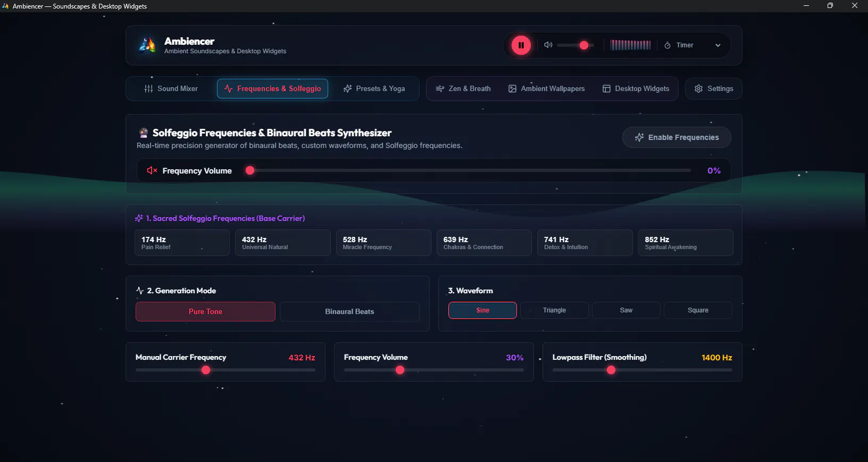
Task: Open the Sound Mixer tab
Action: click(171, 89)
